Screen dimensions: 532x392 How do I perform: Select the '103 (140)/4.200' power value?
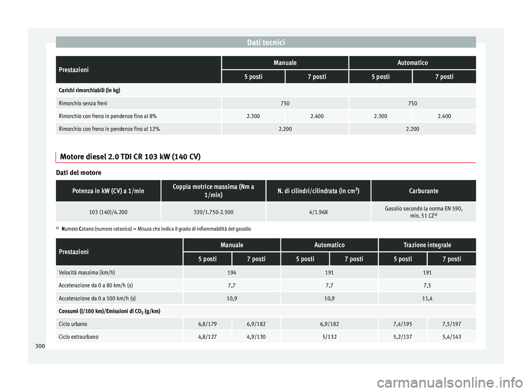[x=108, y=212]
